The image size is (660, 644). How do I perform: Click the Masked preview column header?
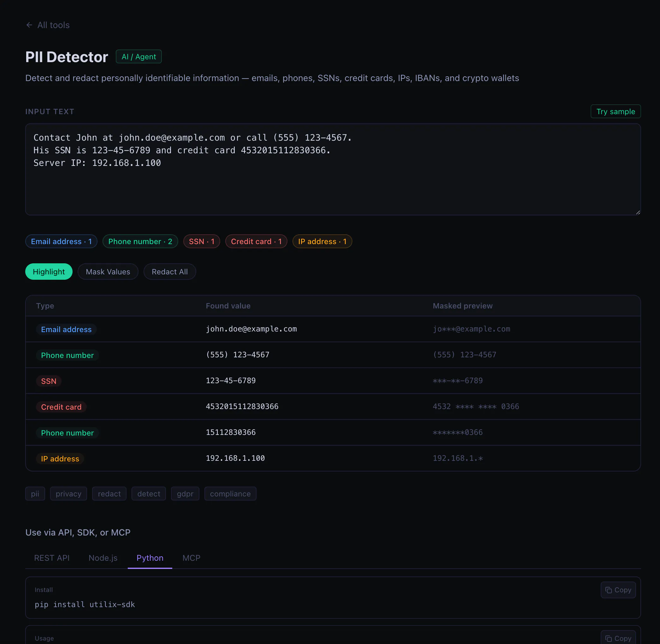[463, 306]
